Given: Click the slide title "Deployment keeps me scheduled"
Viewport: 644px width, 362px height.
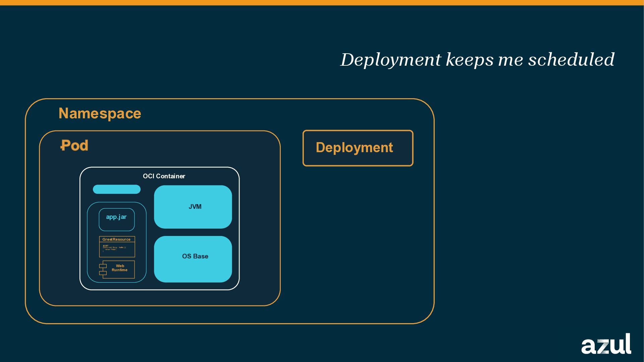Looking at the screenshot, I should pos(477,60).
